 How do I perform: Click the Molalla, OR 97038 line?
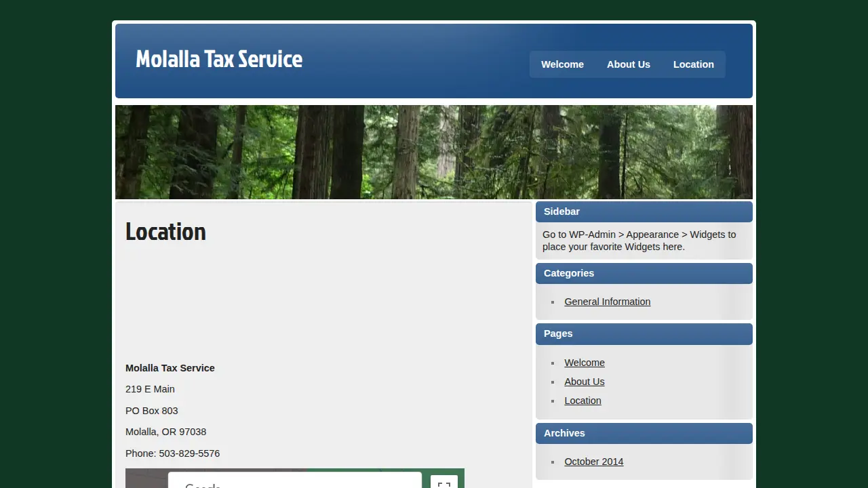pos(166,432)
